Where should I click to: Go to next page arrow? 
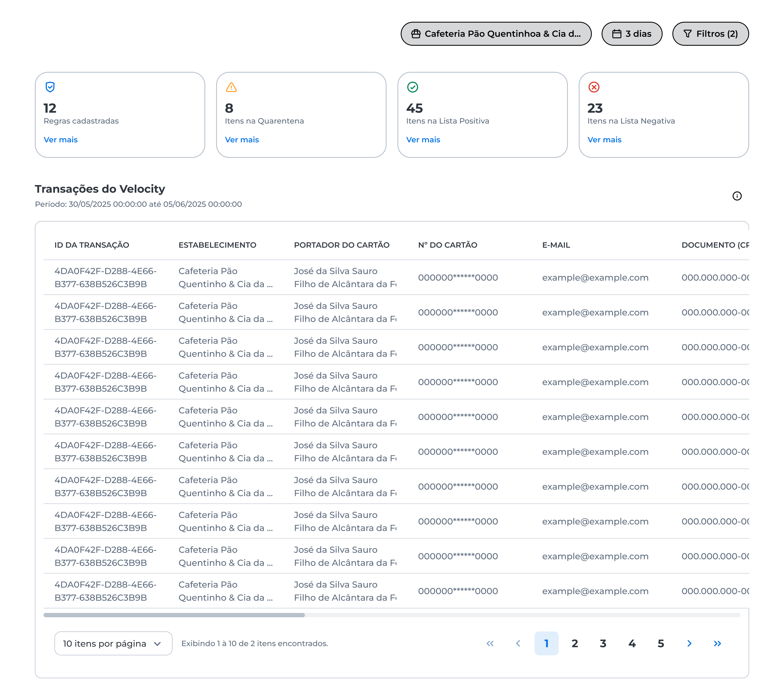click(x=689, y=643)
